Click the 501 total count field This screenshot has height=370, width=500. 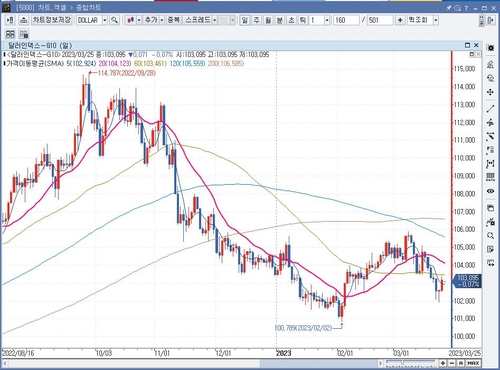380,20
